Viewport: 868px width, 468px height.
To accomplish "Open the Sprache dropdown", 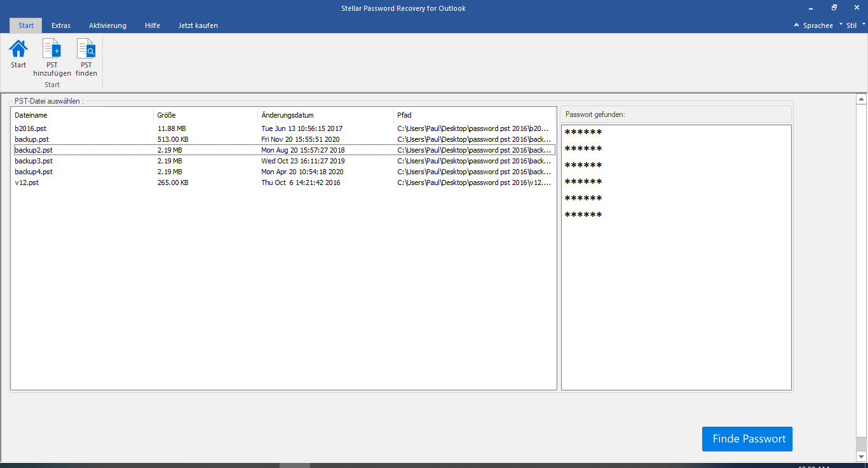I will [823, 25].
